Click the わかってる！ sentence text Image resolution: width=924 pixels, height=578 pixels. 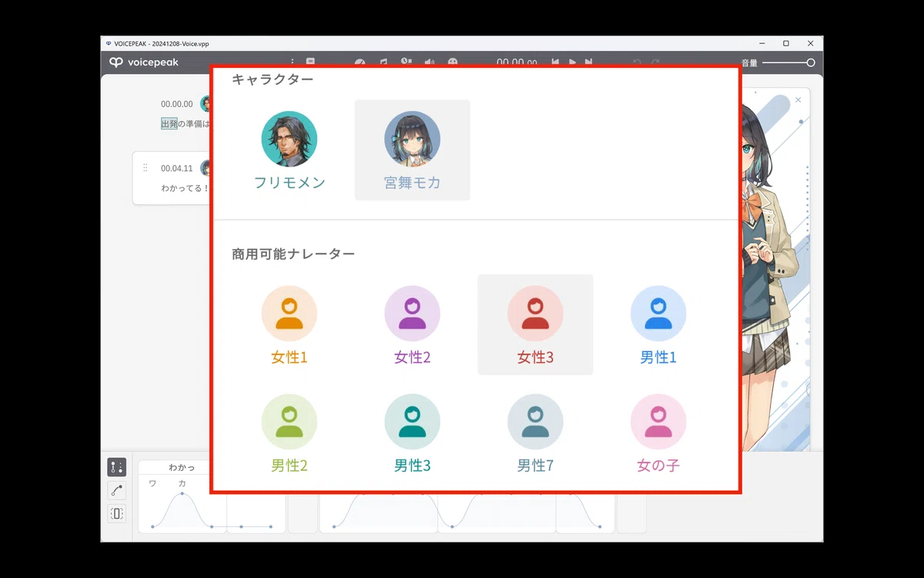point(185,188)
